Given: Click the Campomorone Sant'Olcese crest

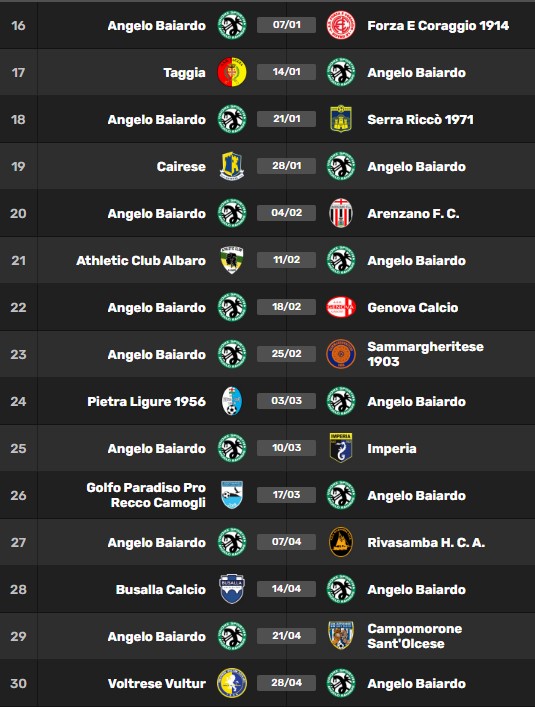Looking at the screenshot, I should click(341, 636).
